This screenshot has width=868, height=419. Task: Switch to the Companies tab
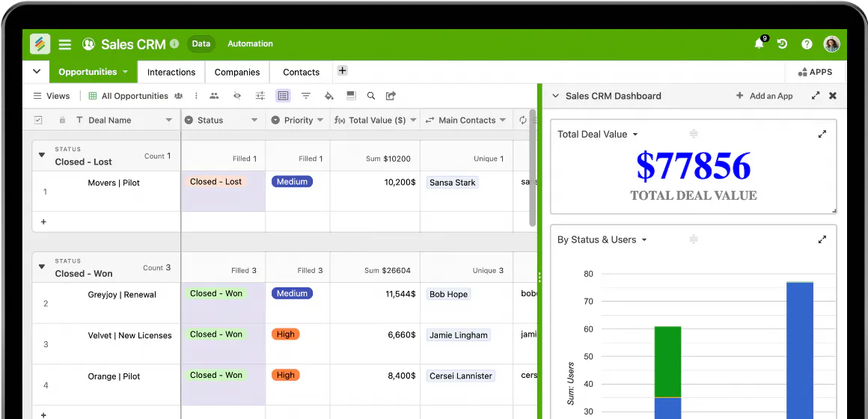(237, 72)
